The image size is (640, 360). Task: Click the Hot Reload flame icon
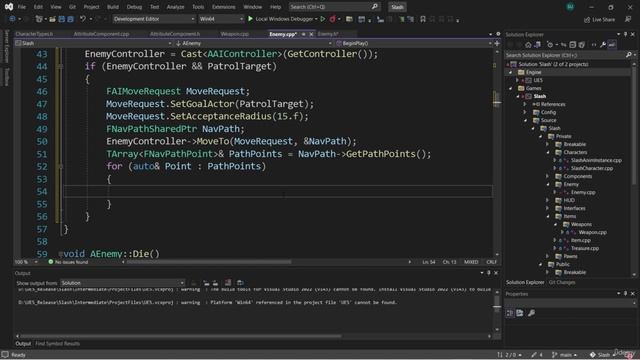333,19
